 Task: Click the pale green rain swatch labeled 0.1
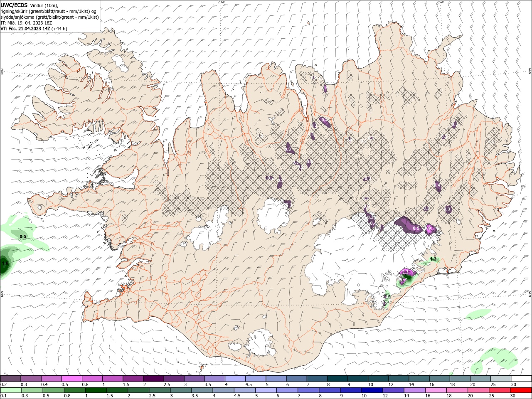tap(12, 390)
